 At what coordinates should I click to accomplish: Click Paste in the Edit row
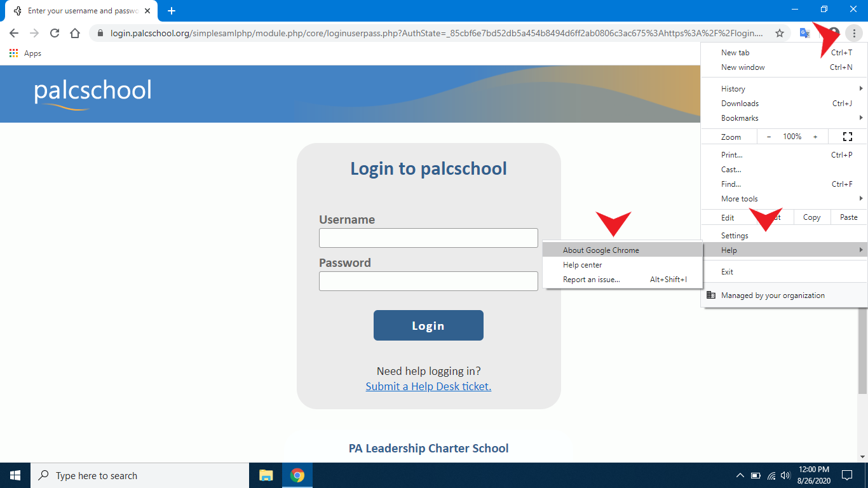coord(848,217)
